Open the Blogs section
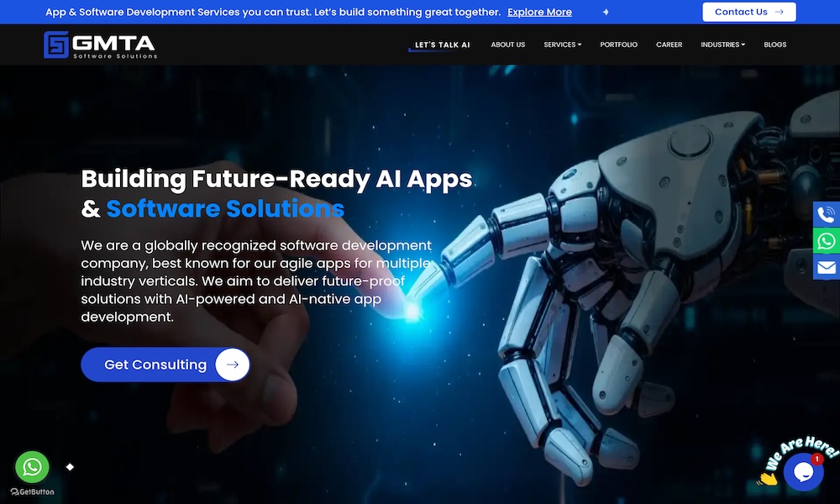 point(775,45)
